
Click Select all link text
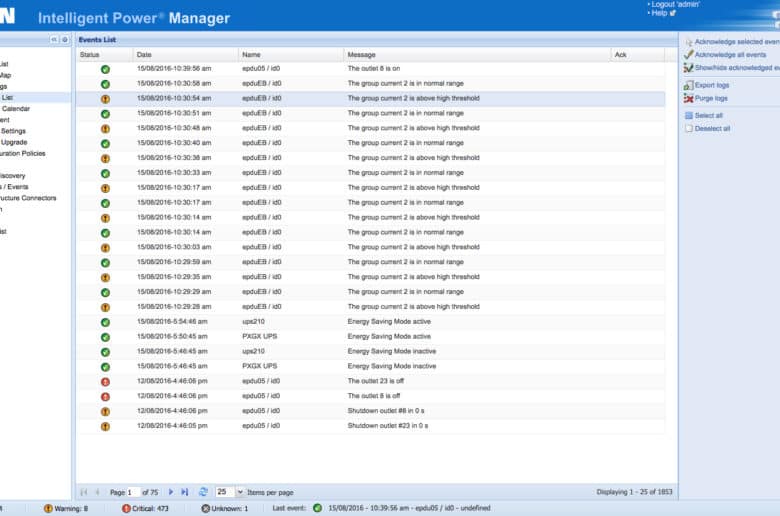[708, 115]
